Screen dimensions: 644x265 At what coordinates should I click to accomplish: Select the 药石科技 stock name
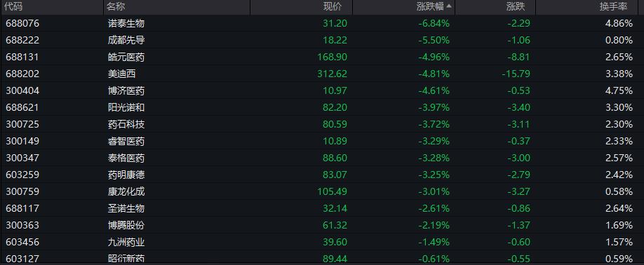pos(126,124)
